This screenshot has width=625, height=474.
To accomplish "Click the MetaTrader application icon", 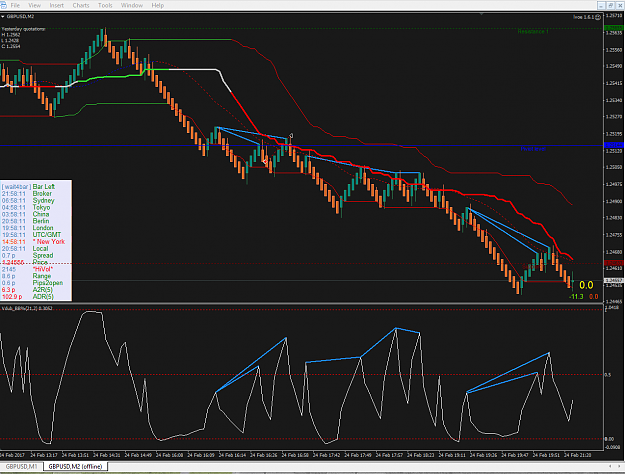I will pyautogui.click(x=3, y=5).
